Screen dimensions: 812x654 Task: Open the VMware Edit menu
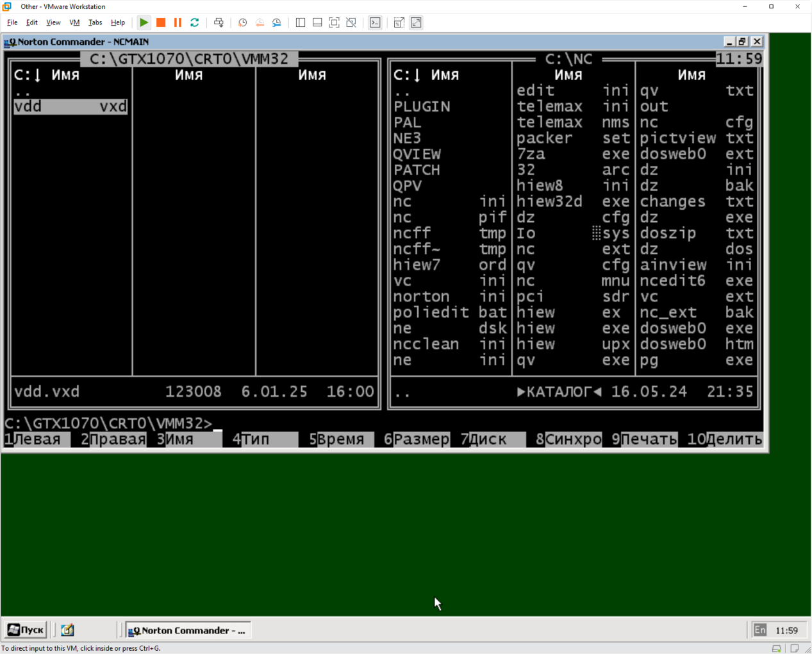coord(31,22)
